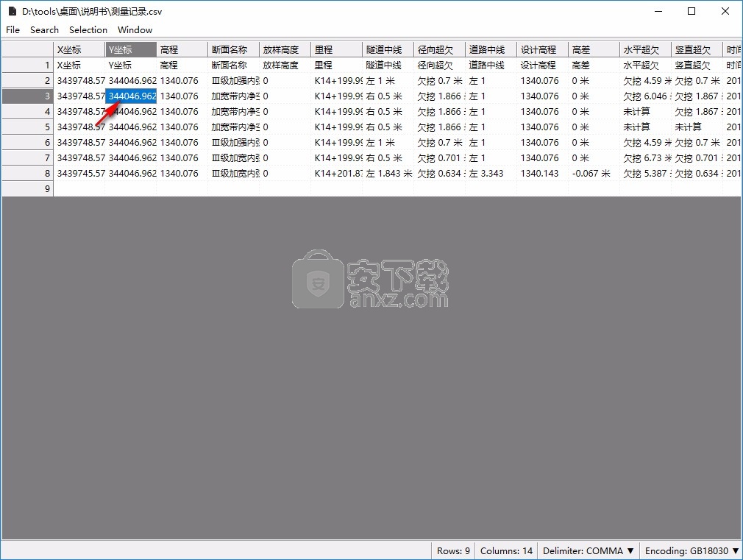Select cell 设计高程 in row 1
The width and height of the screenshot is (743, 560).
(542, 65)
